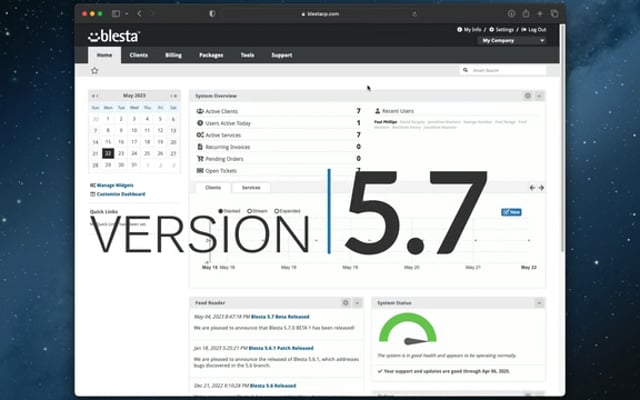This screenshot has width=640, height=400.
Task: Go to previous year in calendar
Action: click(x=93, y=96)
